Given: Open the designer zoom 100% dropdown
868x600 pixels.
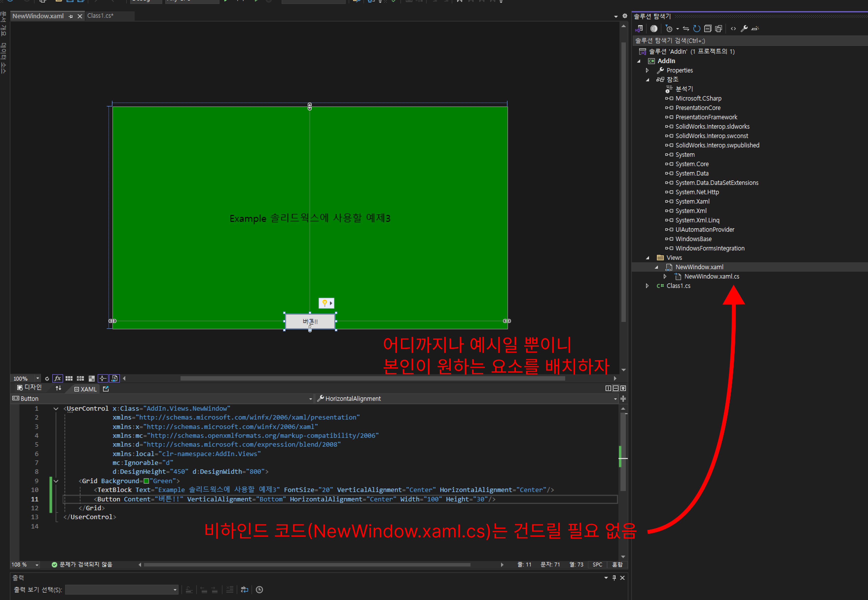Looking at the screenshot, I should 38,379.
